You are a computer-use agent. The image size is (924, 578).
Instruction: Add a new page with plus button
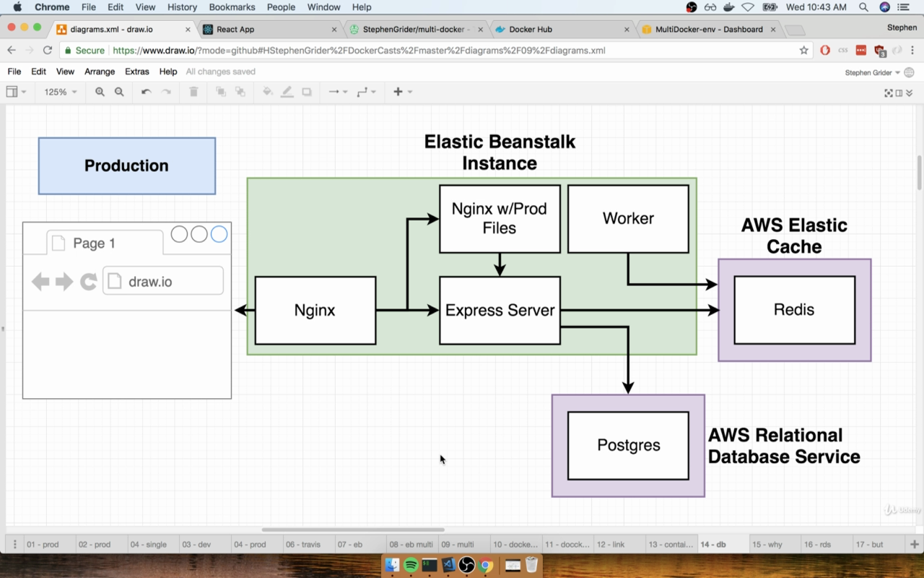pyautogui.click(x=914, y=544)
